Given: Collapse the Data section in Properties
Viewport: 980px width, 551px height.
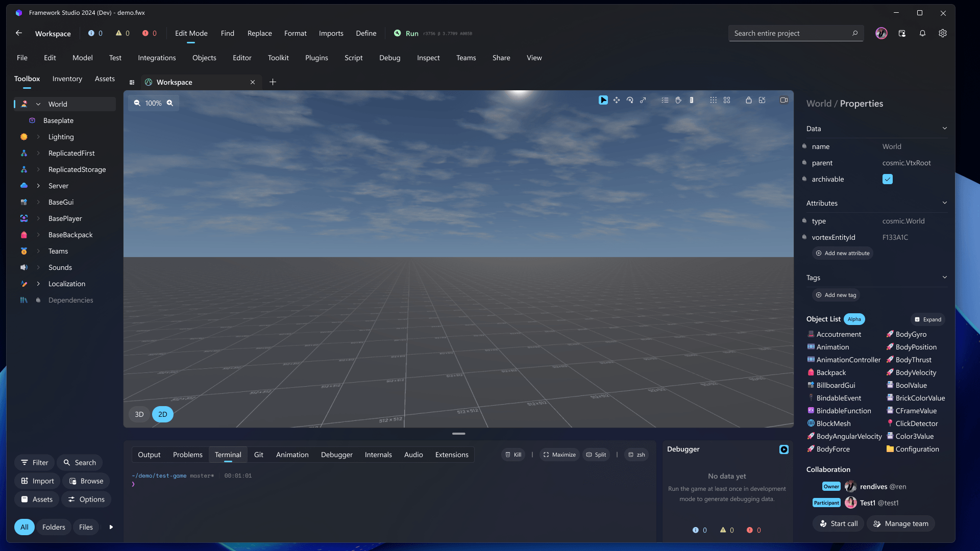Looking at the screenshot, I should (945, 128).
